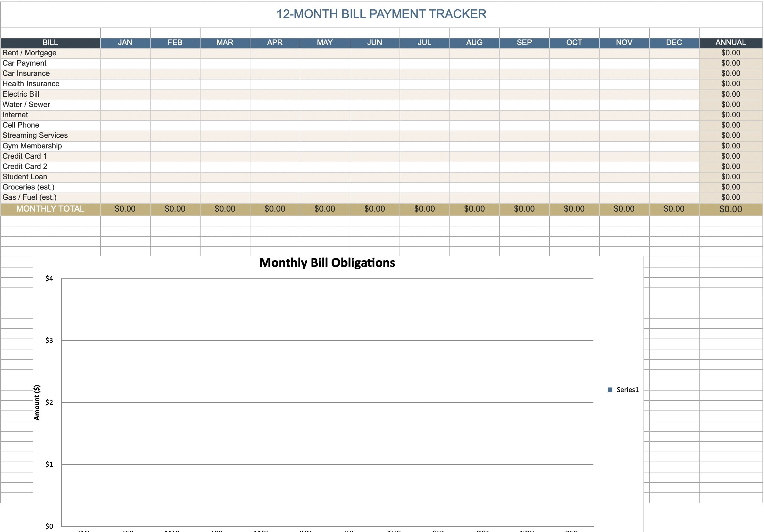Click the $0 axis label
The image size is (764, 532).
pos(49,526)
